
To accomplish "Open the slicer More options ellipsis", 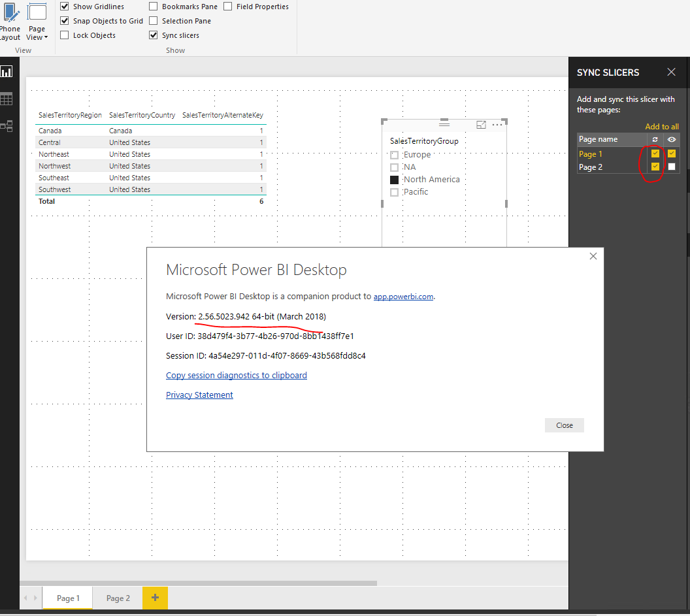I will point(497,125).
